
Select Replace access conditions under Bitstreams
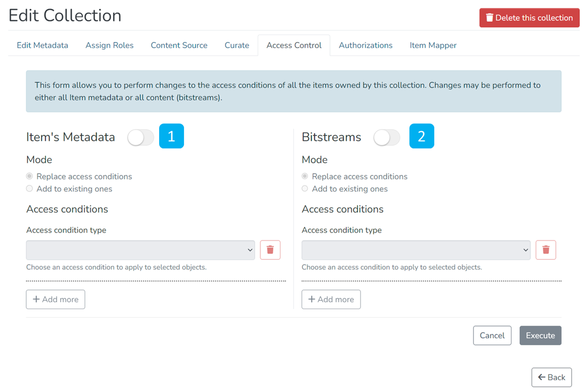click(305, 177)
